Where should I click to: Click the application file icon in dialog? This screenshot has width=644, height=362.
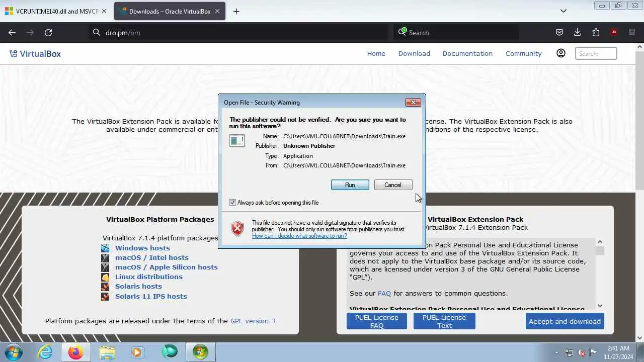237,141
